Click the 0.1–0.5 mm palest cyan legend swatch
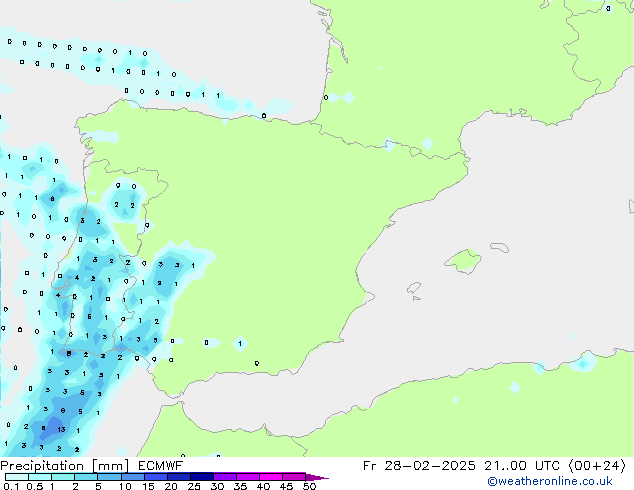The height and width of the screenshot is (490, 634). 17,477
